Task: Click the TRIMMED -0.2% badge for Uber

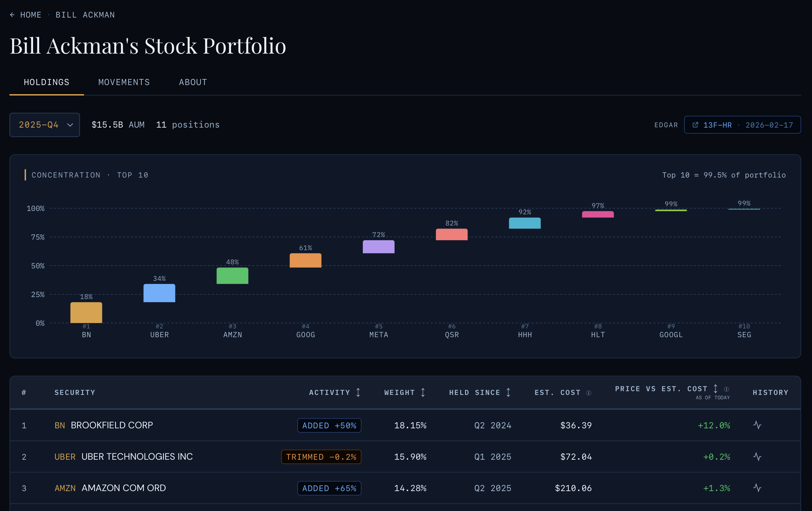Action: (x=321, y=457)
